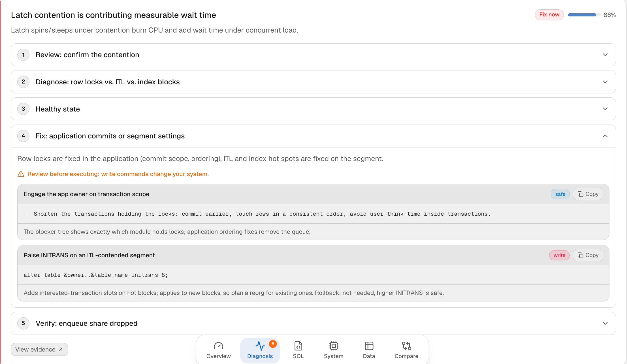Expand the Healthy state step

click(x=313, y=109)
